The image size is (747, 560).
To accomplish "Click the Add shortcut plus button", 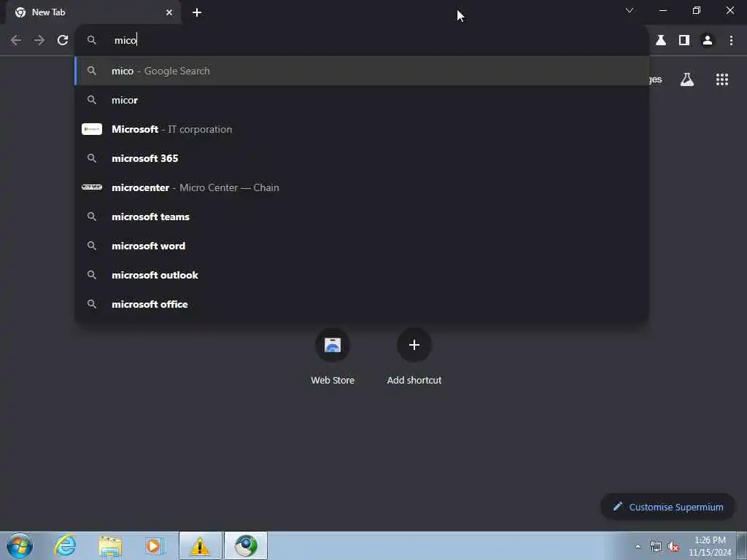I will click(x=414, y=345).
